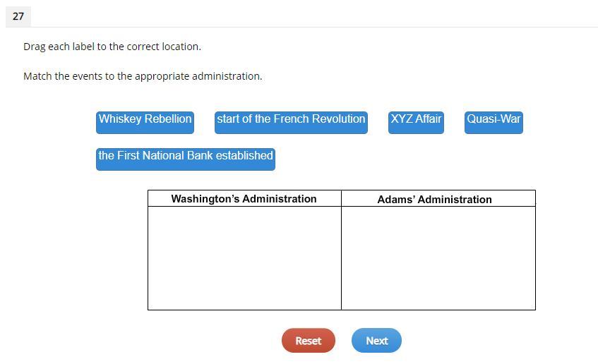Click the empty Adams' Administration drop area
Image resolution: width=598 pixels, height=364 pixels.
click(438, 257)
